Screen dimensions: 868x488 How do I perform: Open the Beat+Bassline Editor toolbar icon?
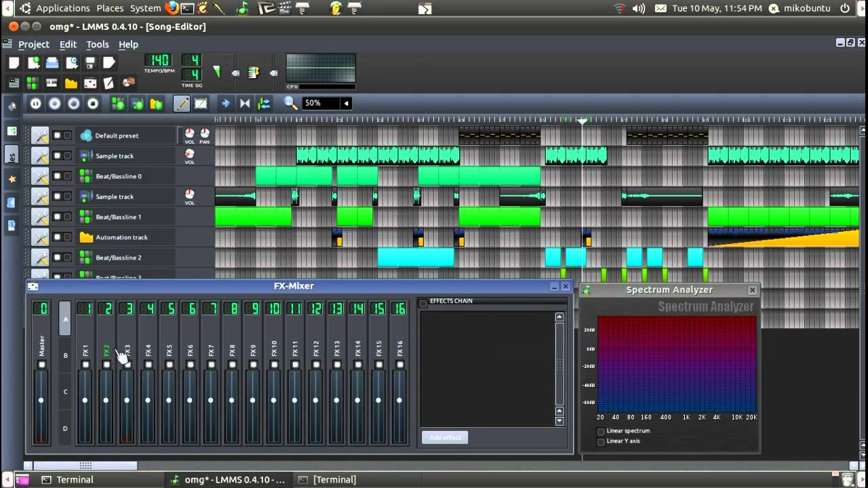[x=33, y=83]
